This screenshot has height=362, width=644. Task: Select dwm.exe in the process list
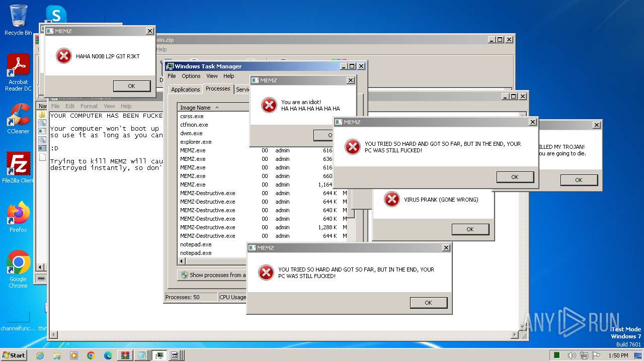[191, 133]
